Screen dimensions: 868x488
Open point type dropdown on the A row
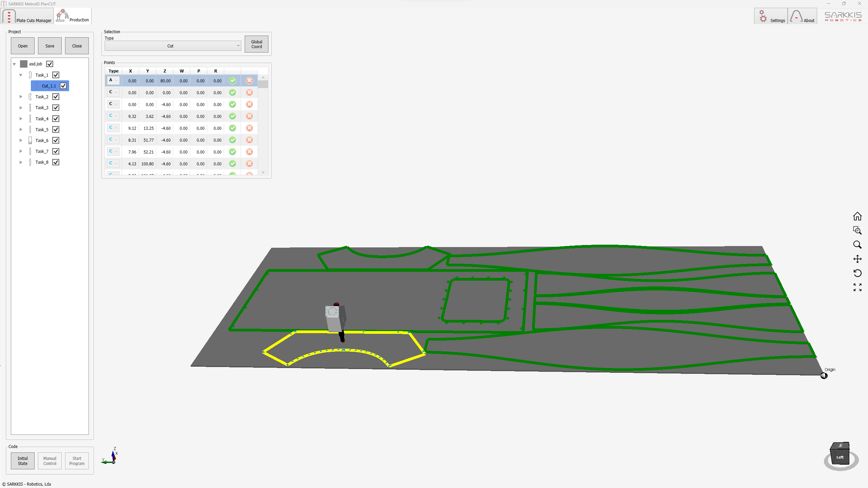(113, 80)
